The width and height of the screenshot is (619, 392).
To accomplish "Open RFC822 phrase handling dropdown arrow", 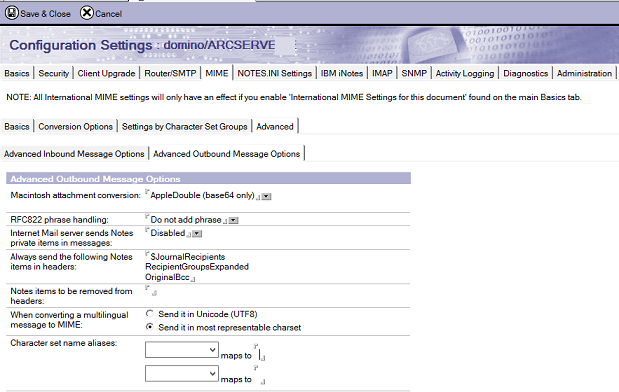I will coord(234,220).
